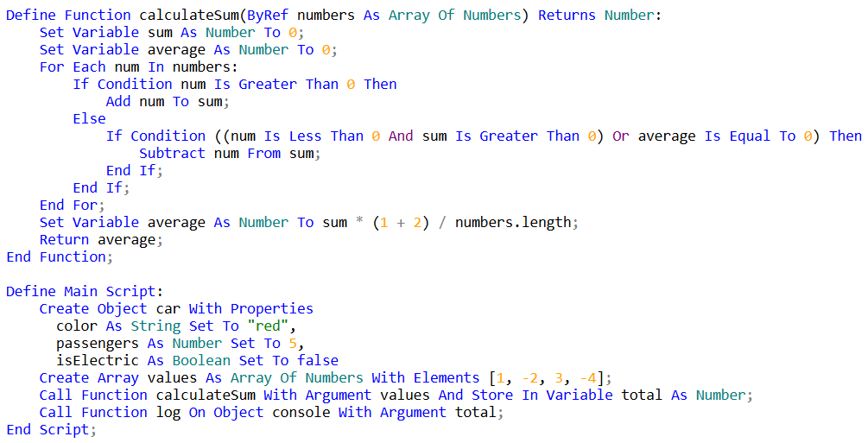Click the function name calculateSum in the Define Function line
The width and height of the screenshot is (868, 443).
point(189,15)
